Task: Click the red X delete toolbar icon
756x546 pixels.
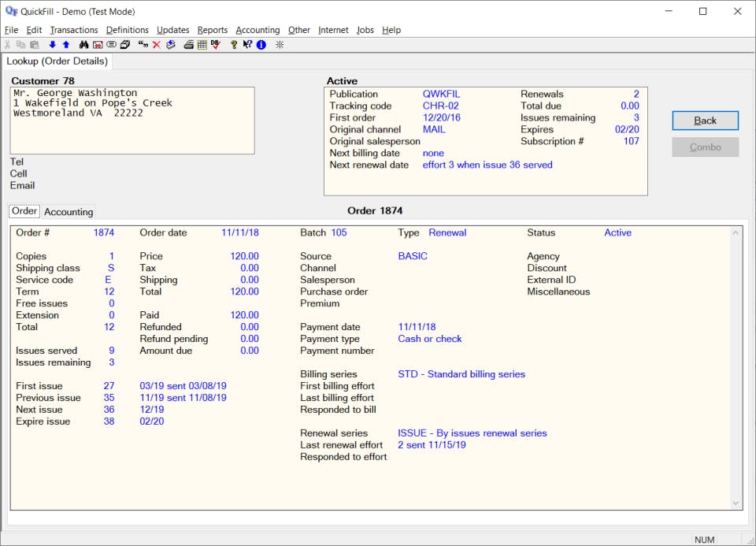Action: pyautogui.click(x=157, y=45)
